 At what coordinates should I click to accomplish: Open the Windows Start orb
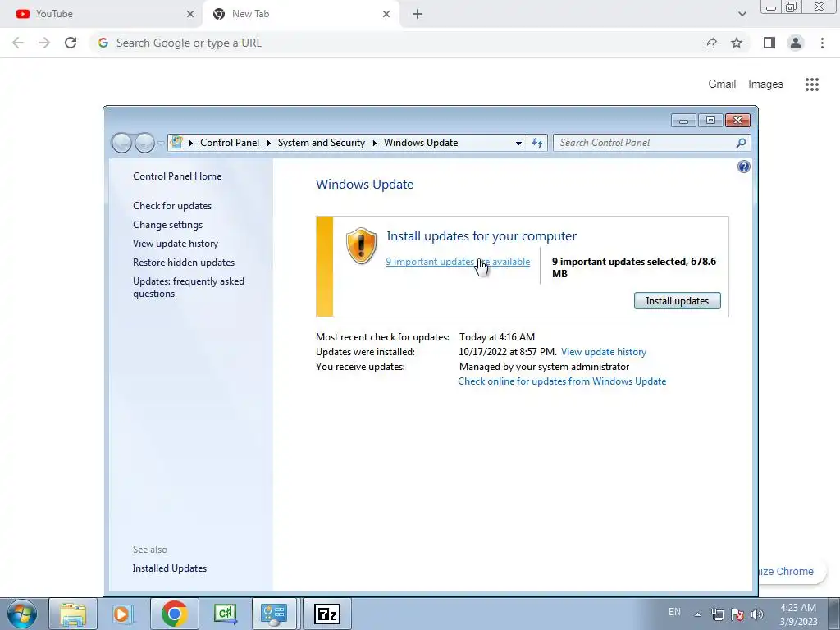click(22, 614)
